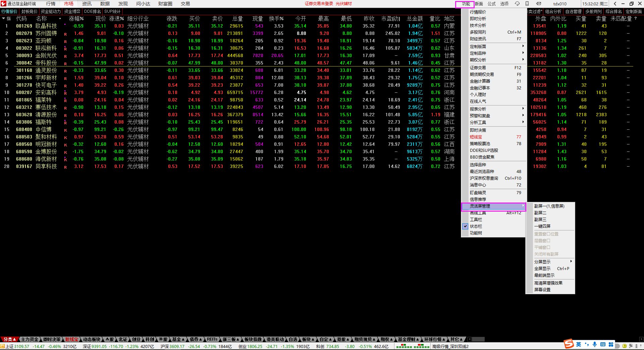The image size is (644, 350).
Task: Switch to the DDE排名 sub-tab
Action: pos(93,11)
